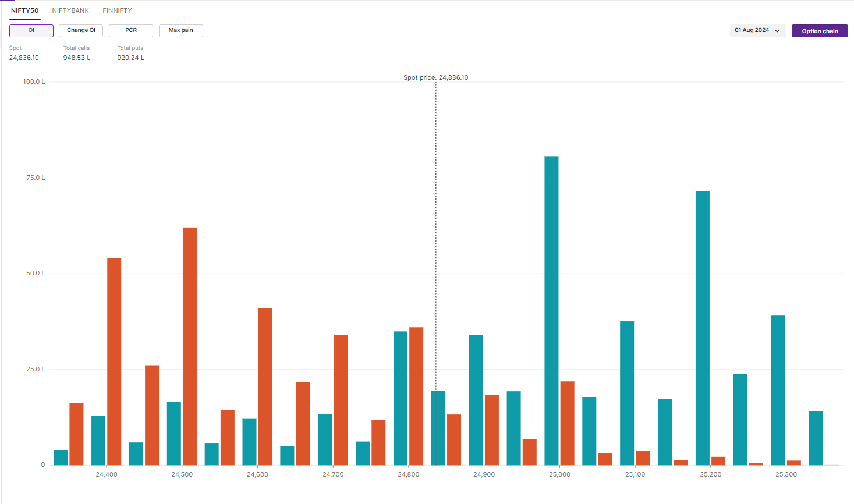Viewport: 854px width, 504px height.
Task: Click the Spot value 24,836.10
Action: coord(24,58)
